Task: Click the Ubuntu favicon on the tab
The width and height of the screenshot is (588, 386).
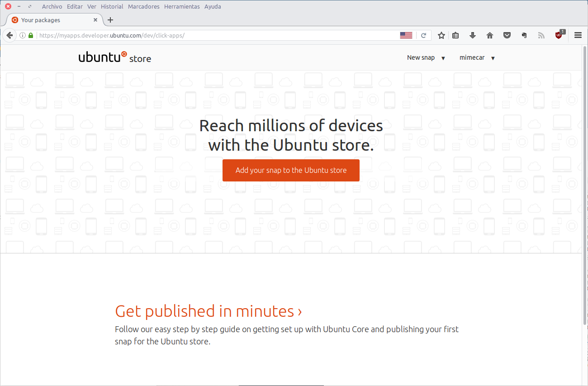Action: [x=14, y=20]
